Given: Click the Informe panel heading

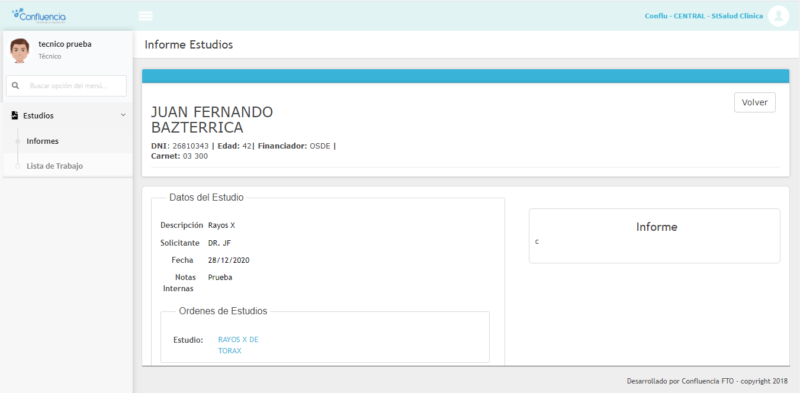Looking at the screenshot, I should [x=657, y=227].
